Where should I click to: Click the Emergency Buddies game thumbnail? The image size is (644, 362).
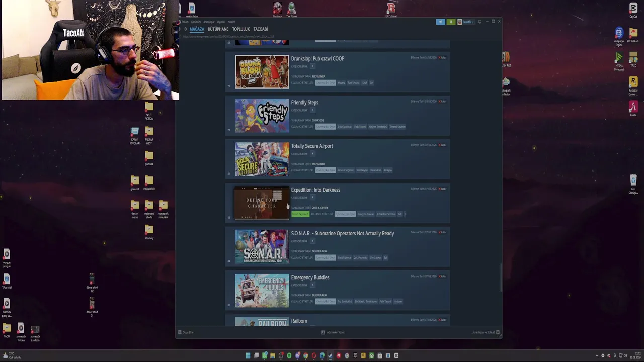coord(262,291)
